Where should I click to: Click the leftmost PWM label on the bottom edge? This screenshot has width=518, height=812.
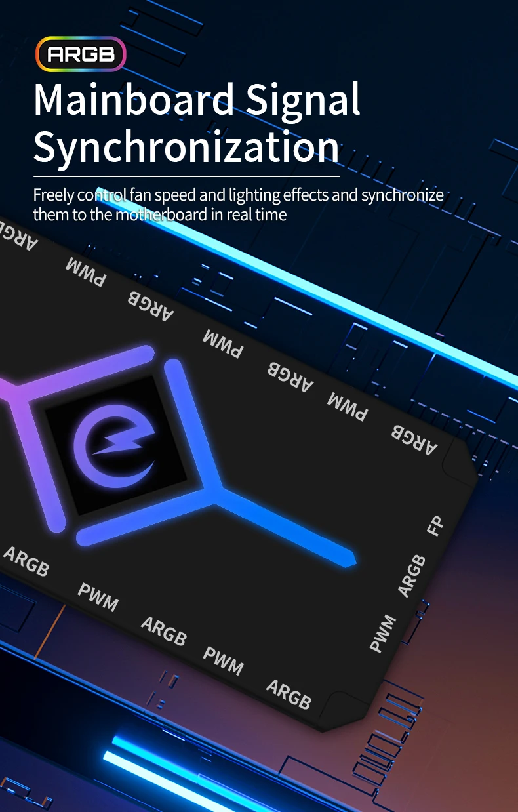pyautogui.click(x=98, y=596)
